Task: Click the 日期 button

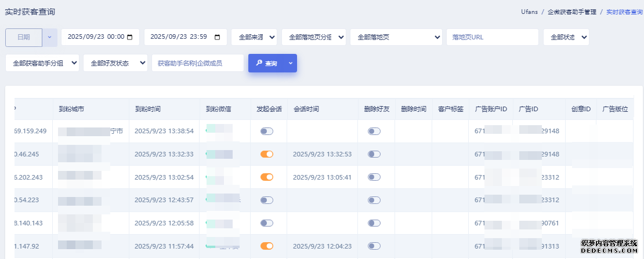Action: (24, 37)
